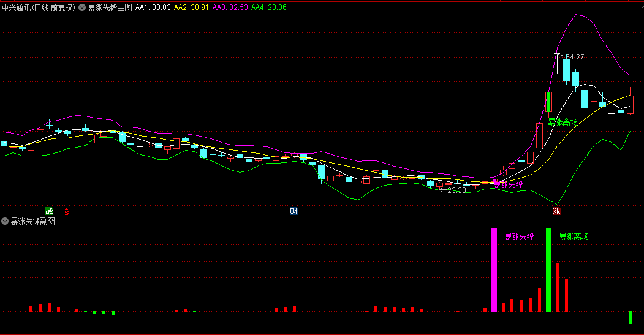644x335 pixels.
Task: Click the 23.30 low price label
Action: point(456,190)
